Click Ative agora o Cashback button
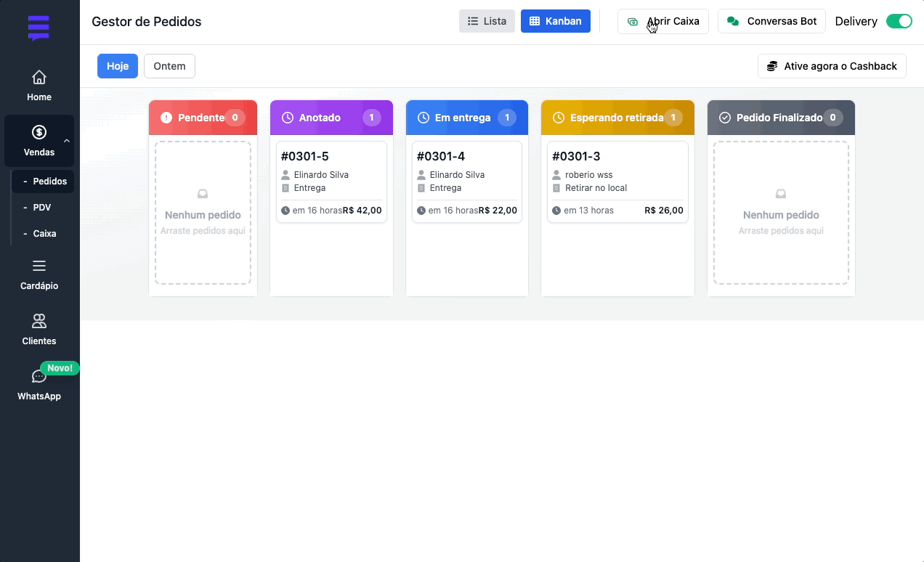 click(832, 66)
